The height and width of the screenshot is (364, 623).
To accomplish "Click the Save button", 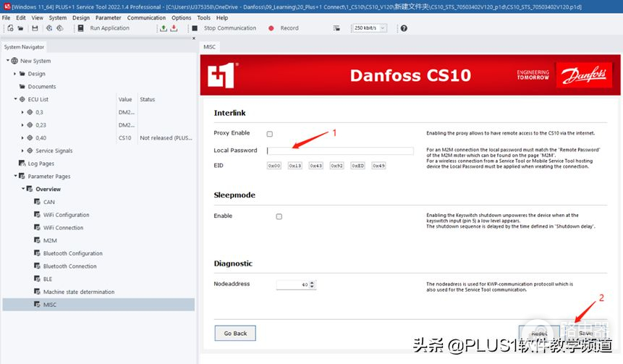I will (585, 333).
